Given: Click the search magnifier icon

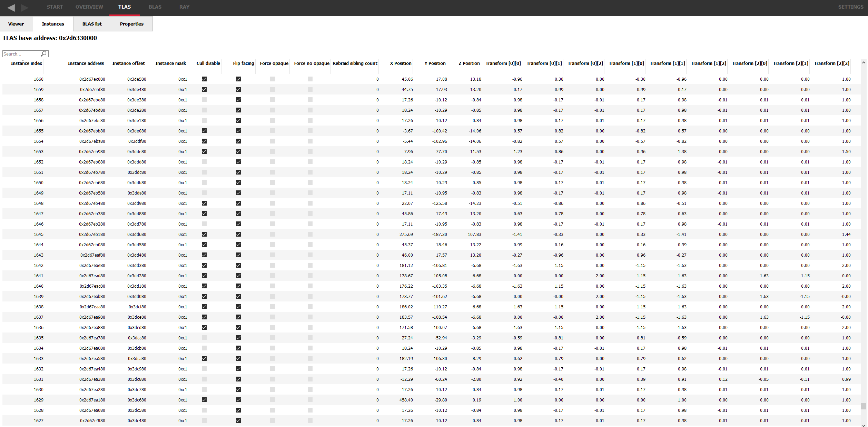Looking at the screenshot, I should 44,54.
